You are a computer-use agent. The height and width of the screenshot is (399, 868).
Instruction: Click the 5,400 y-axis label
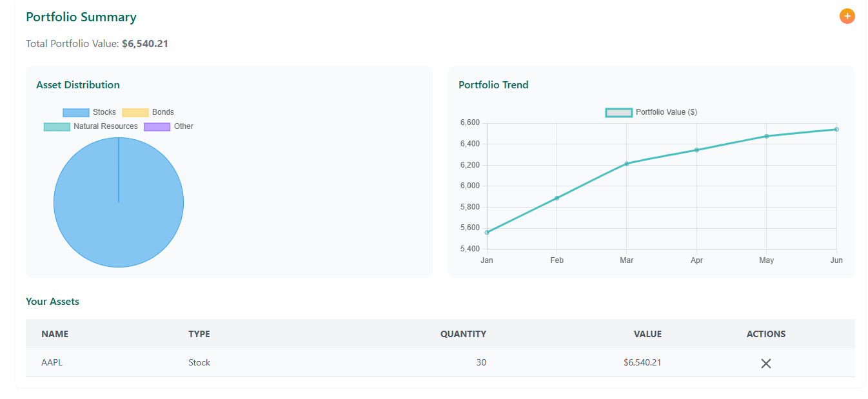tap(469, 249)
